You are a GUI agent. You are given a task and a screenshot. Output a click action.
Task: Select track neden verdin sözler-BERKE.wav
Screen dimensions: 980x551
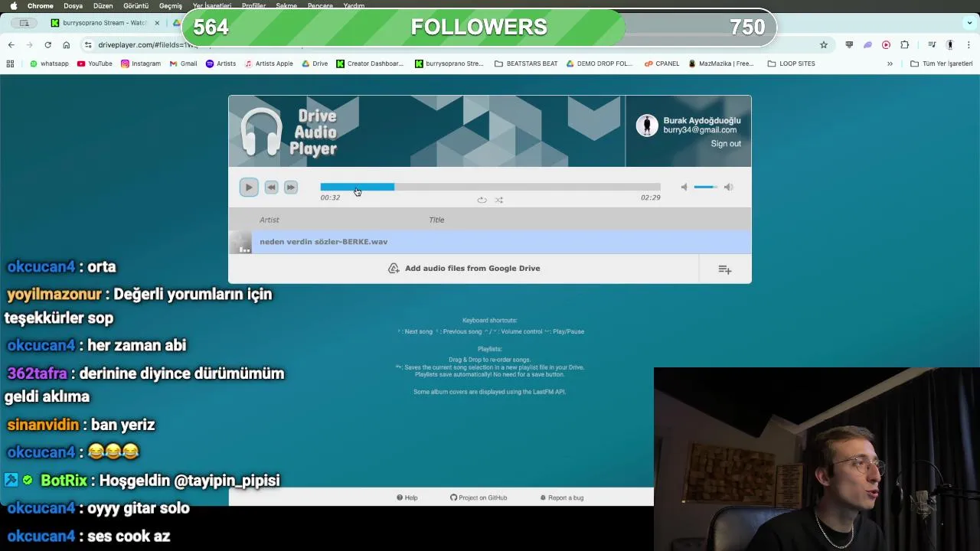pos(490,242)
